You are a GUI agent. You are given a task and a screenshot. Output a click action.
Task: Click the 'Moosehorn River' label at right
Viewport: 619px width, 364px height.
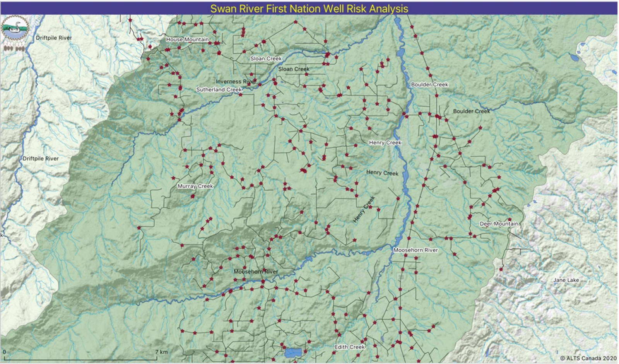[416, 250]
